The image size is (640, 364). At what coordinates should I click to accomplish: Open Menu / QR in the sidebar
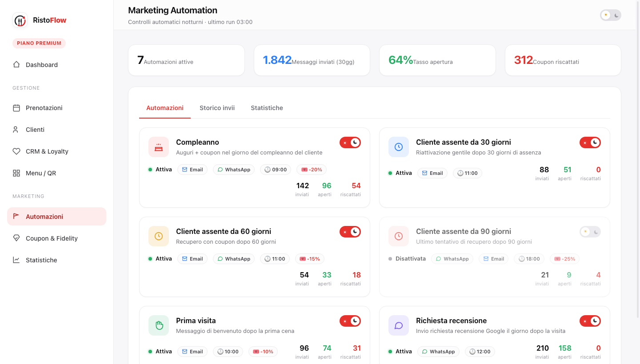(57, 173)
